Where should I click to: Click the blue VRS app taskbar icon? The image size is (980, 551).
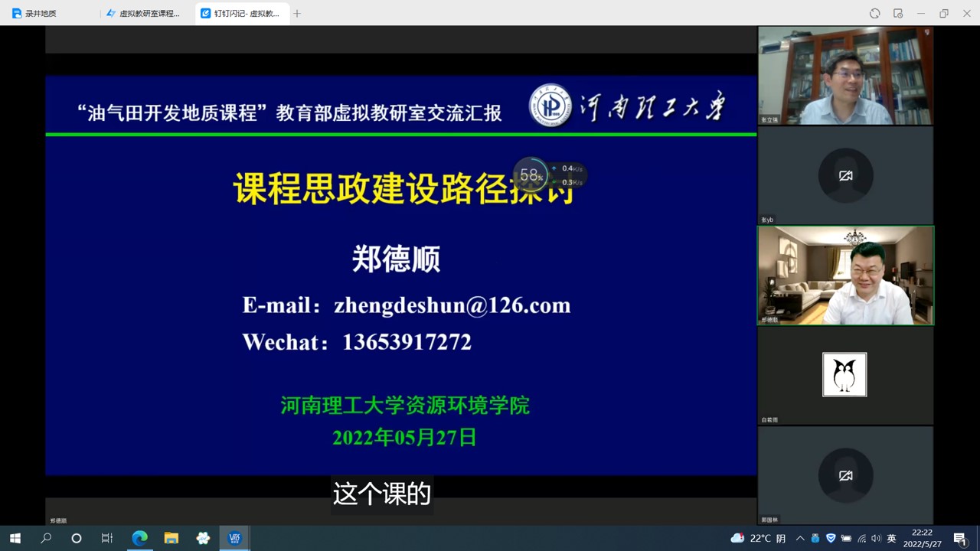(x=234, y=538)
